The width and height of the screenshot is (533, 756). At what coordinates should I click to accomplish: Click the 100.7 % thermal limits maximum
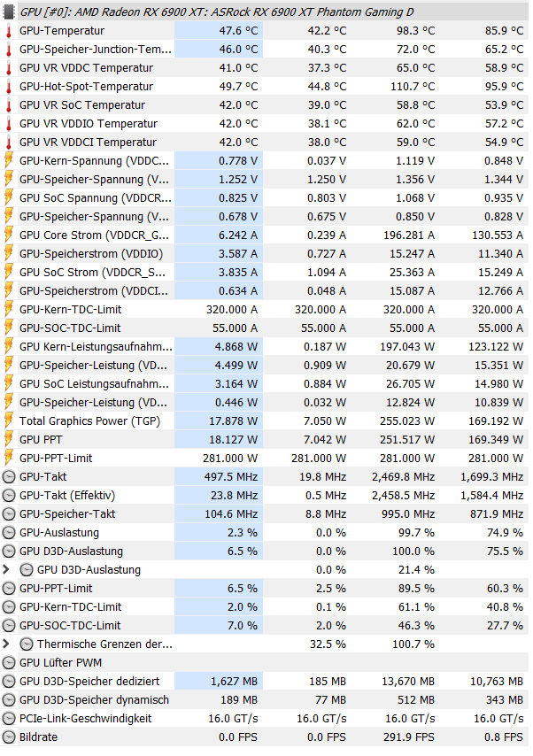(x=413, y=644)
